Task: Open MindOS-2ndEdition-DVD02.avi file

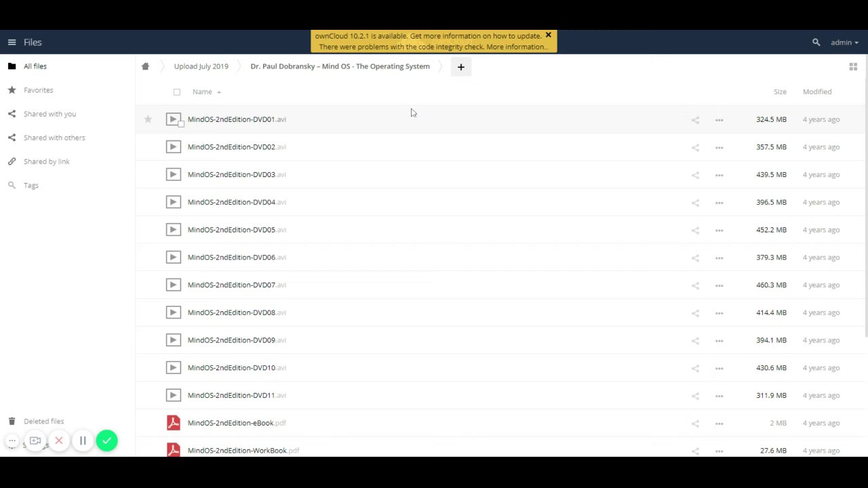Action: pos(237,147)
